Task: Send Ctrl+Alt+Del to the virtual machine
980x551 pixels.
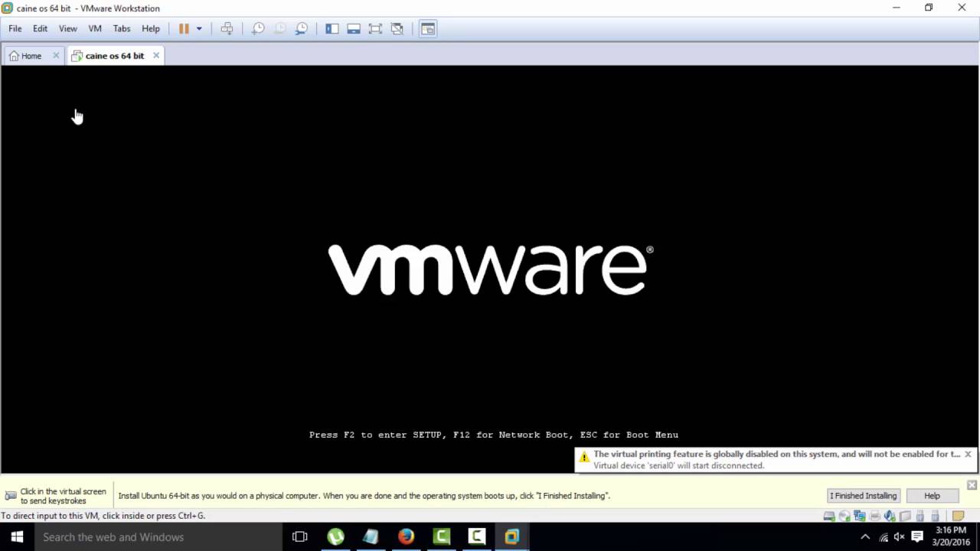Action: coord(227,28)
